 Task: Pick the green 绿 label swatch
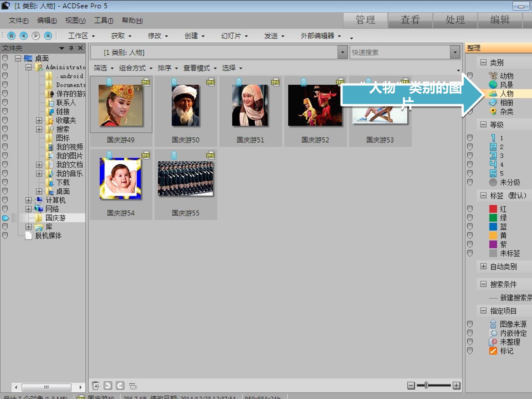pyautogui.click(x=493, y=218)
